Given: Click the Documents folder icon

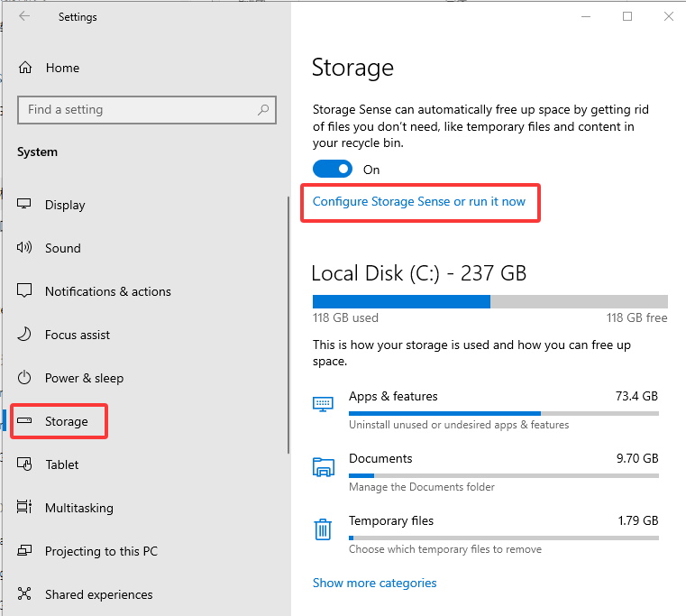Looking at the screenshot, I should pos(323,466).
